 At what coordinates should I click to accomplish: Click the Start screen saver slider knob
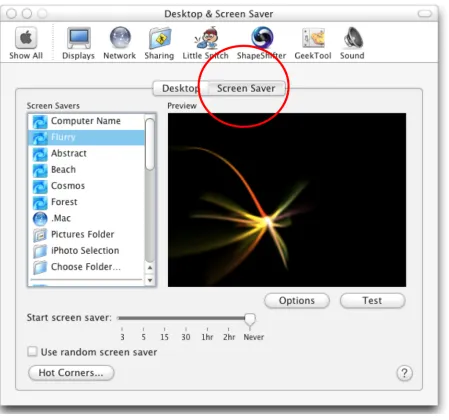coord(250,319)
